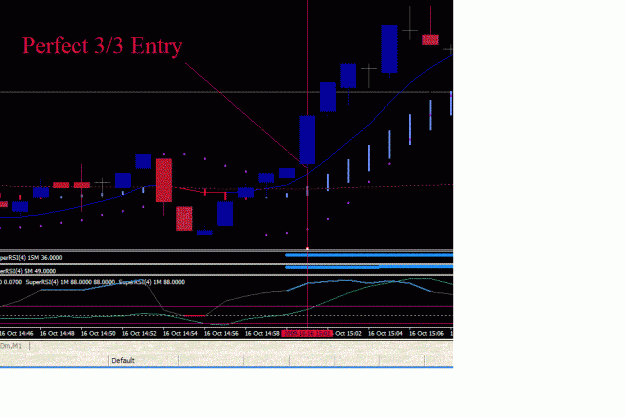Click the 16 Oct 14:52 time label
This screenshot has width=625, height=417.
coord(139,333)
